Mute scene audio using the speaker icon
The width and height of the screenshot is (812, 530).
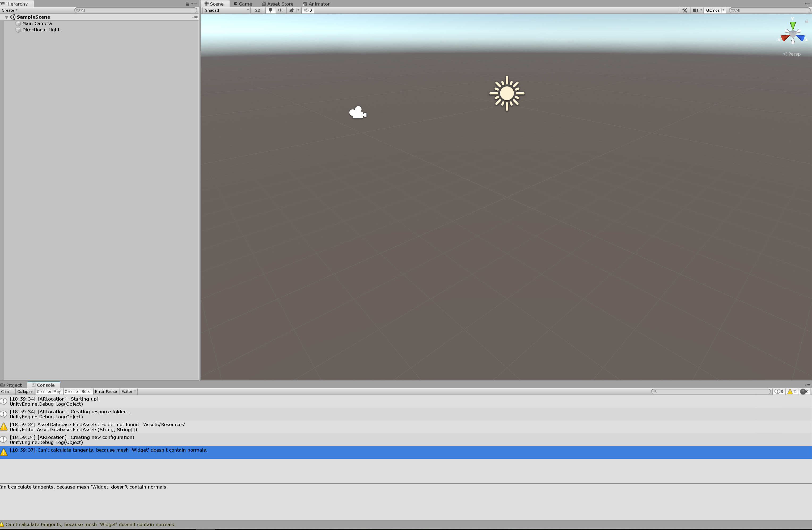280,10
